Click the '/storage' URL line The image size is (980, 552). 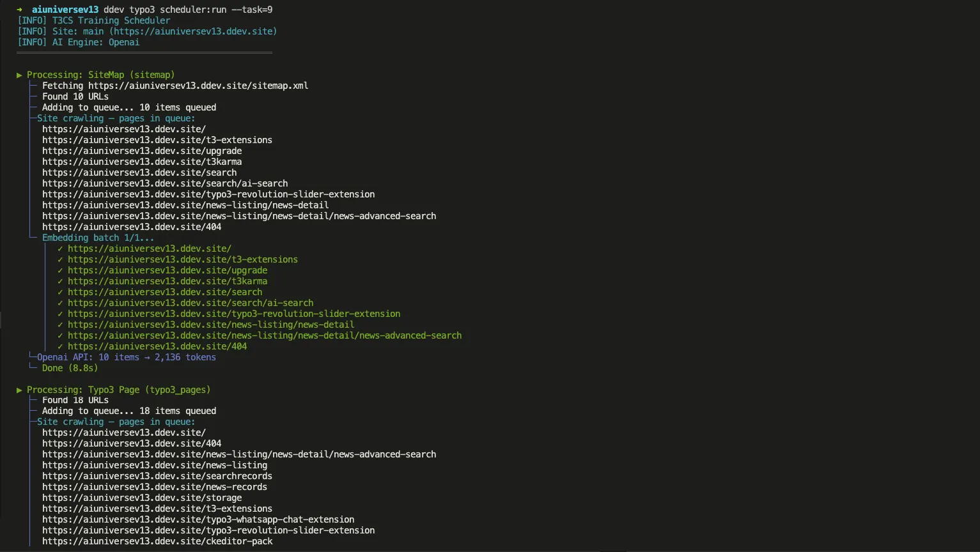[142, 498]
